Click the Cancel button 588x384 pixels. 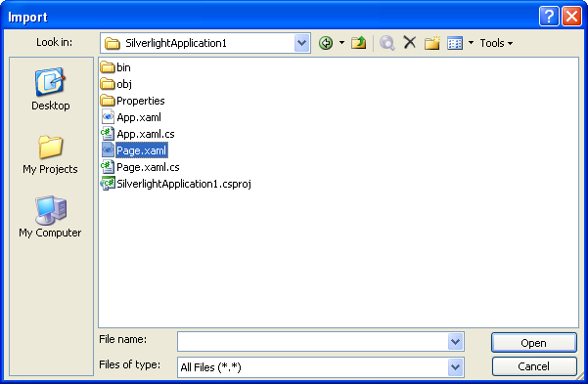533,366
